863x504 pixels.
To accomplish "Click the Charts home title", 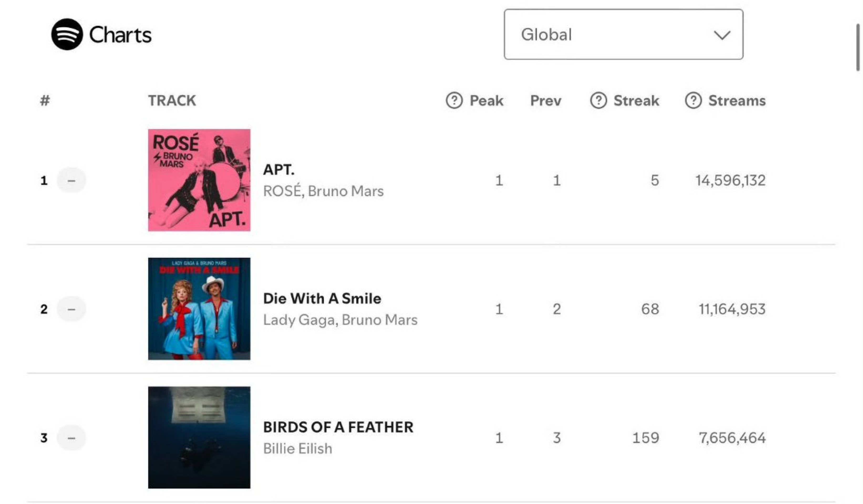I will [120, 35].
